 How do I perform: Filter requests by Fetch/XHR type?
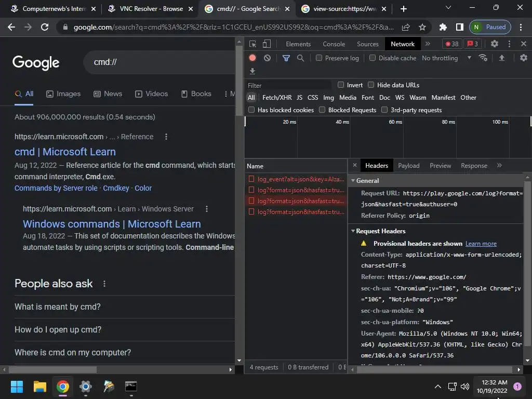coord(277,98)
